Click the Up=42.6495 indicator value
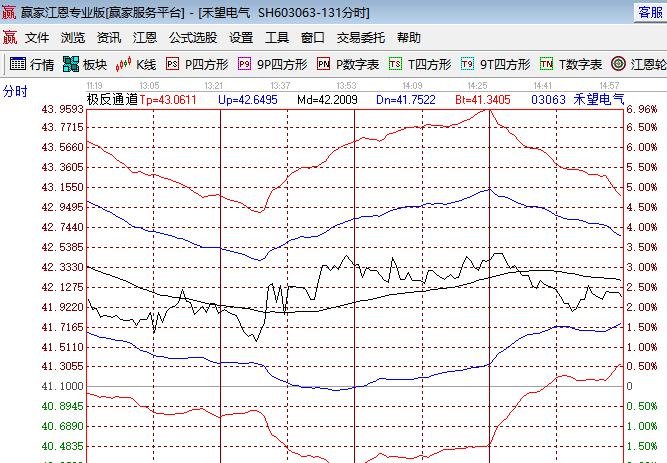The image size is (667, 463). (x=248, y=100)
